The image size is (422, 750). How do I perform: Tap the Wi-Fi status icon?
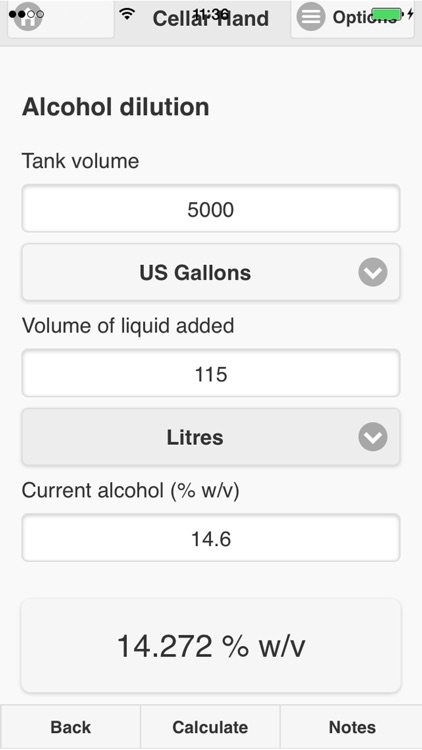pyautogui.click(x=127, y=14)
